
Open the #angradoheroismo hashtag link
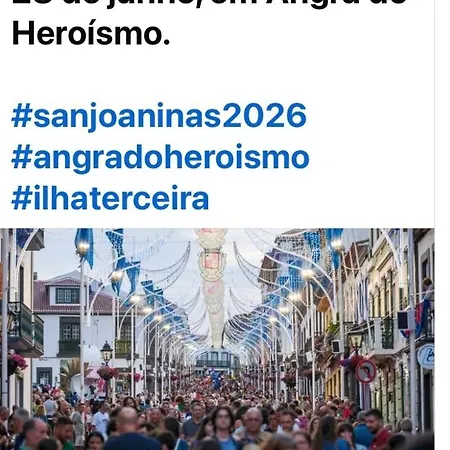pos(161,158)
